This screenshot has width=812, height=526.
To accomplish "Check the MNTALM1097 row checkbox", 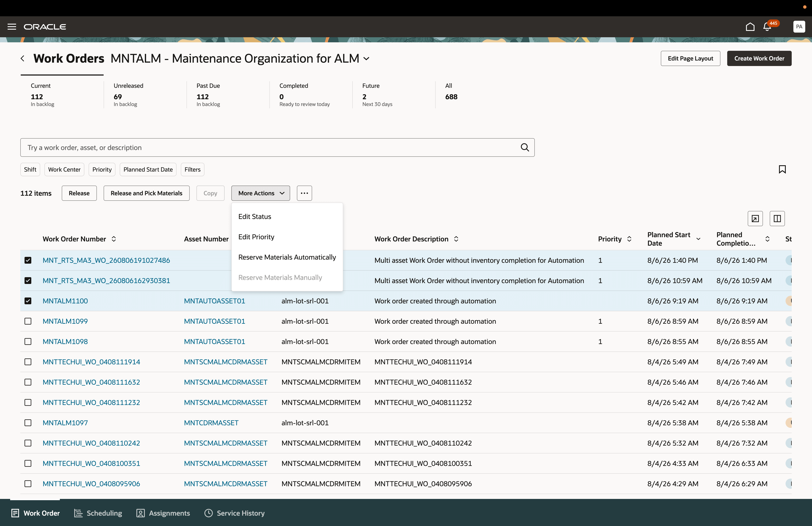I will 28,423.
